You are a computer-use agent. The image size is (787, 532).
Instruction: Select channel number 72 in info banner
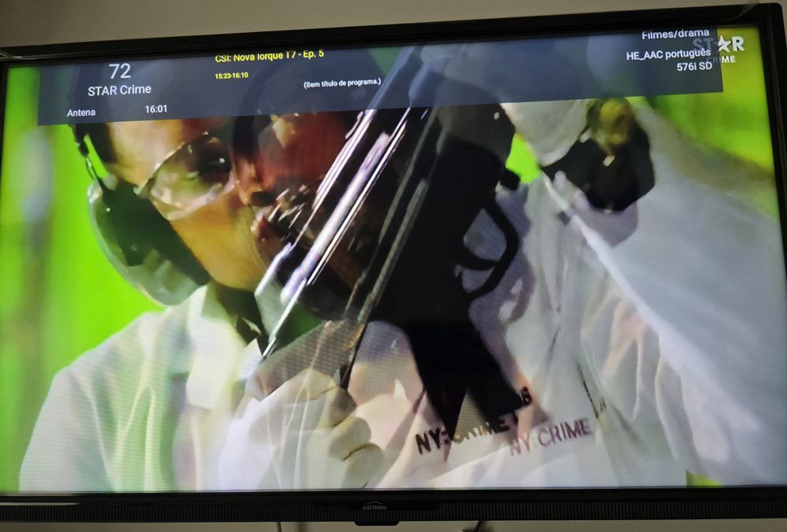[120, 72]
